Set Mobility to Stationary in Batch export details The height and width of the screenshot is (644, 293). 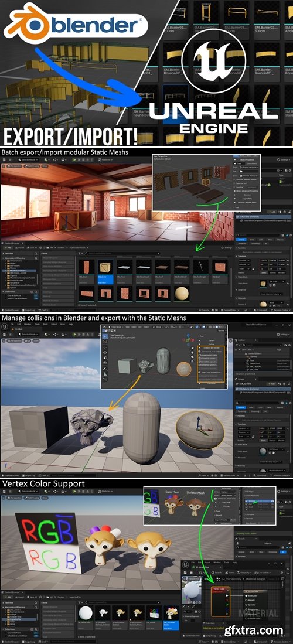(x=272, y=272)
